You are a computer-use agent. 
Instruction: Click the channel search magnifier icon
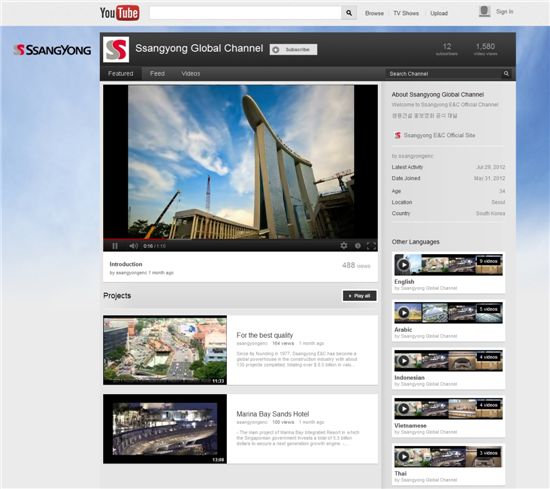click(x=506, y=74)
